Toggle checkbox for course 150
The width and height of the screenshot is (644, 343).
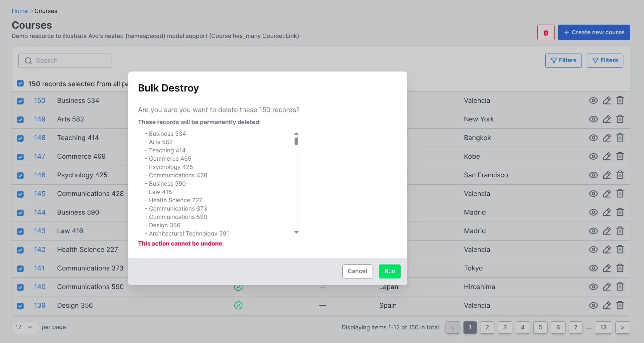20,101
